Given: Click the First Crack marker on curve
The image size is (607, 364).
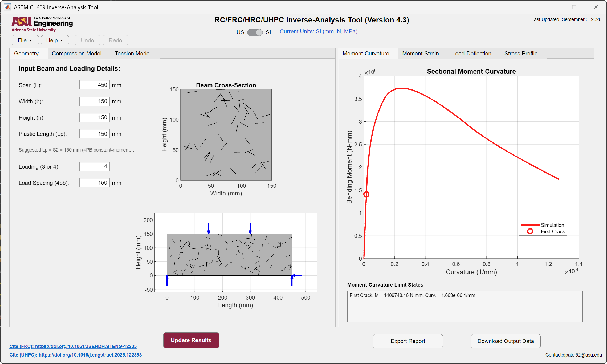Looking at the screenshot, I should click(x=366, y=194).
